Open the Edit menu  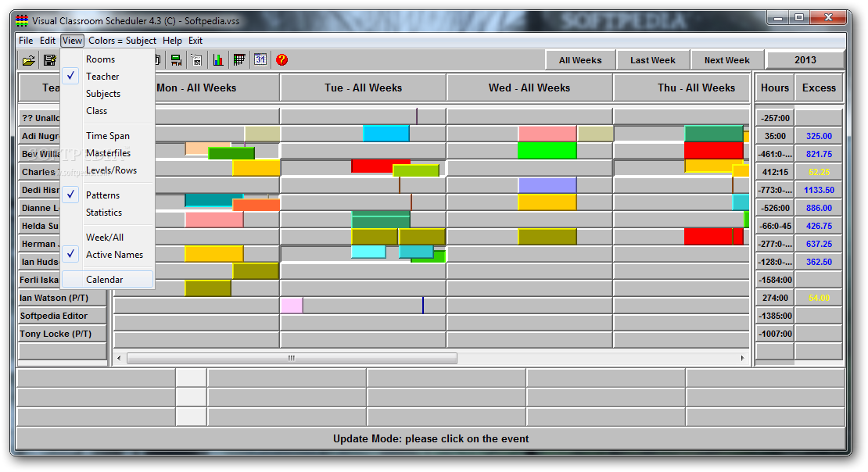[x=48, y=41]
